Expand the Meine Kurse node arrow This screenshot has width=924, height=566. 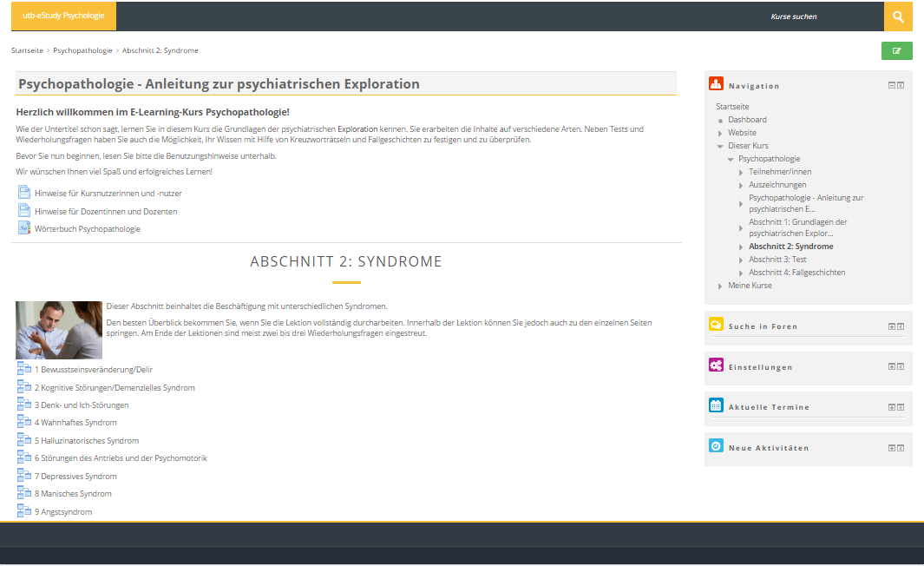tap(720, 286)
